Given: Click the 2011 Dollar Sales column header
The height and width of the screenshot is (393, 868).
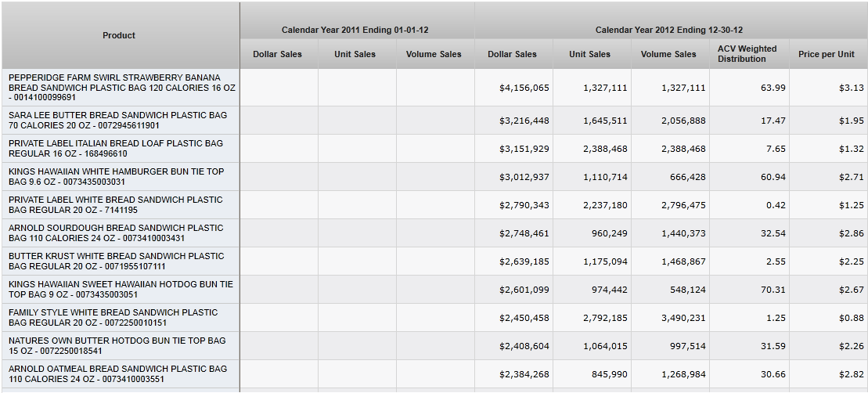Looking at the screenshot, I should coord(278,54).
